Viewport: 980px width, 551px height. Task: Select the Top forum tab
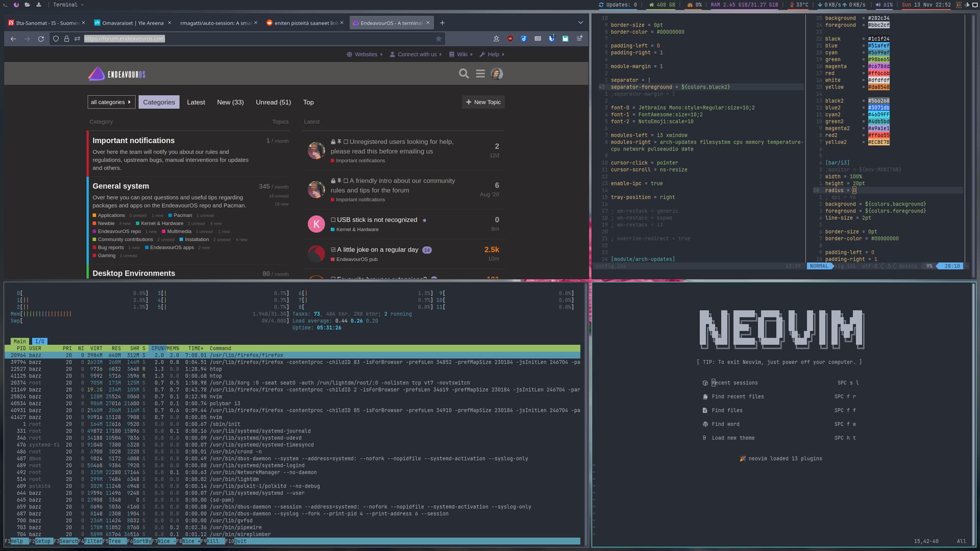click(x=308, y=103)
